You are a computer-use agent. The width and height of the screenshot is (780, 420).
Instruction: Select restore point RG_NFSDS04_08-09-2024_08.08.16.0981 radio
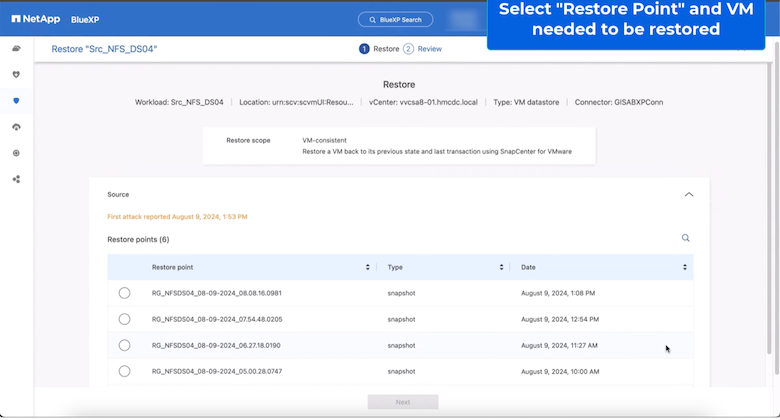(x=124, y=293)
